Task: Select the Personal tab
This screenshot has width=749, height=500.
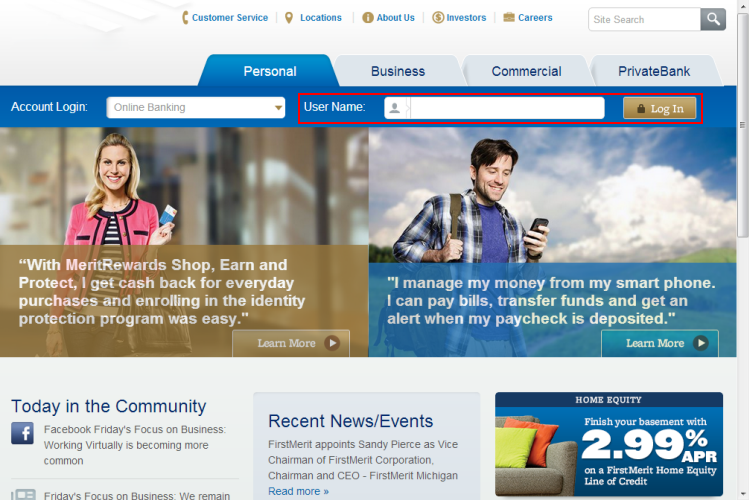Action: pyautogui.click(x=269, y=71)
